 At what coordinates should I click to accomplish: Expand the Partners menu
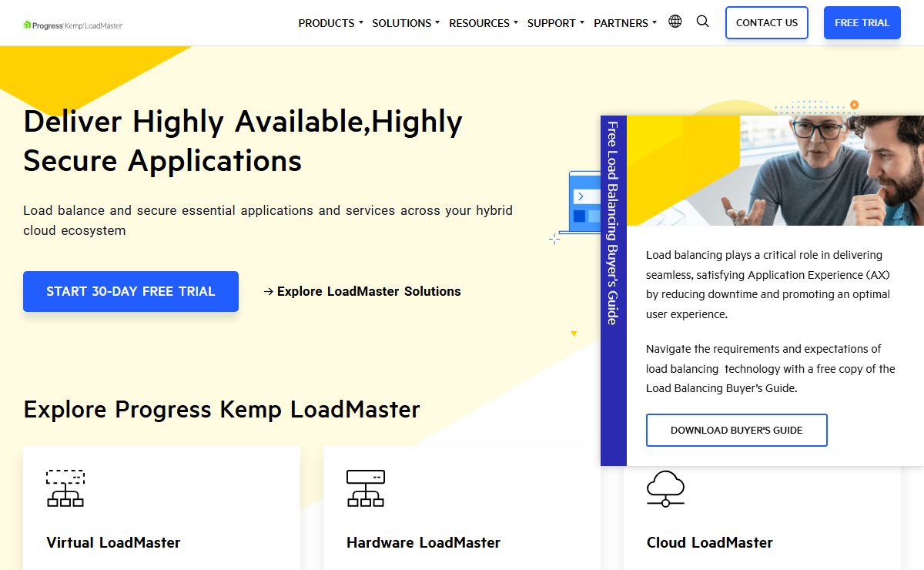pyautogui.click(x=625, y=23)
